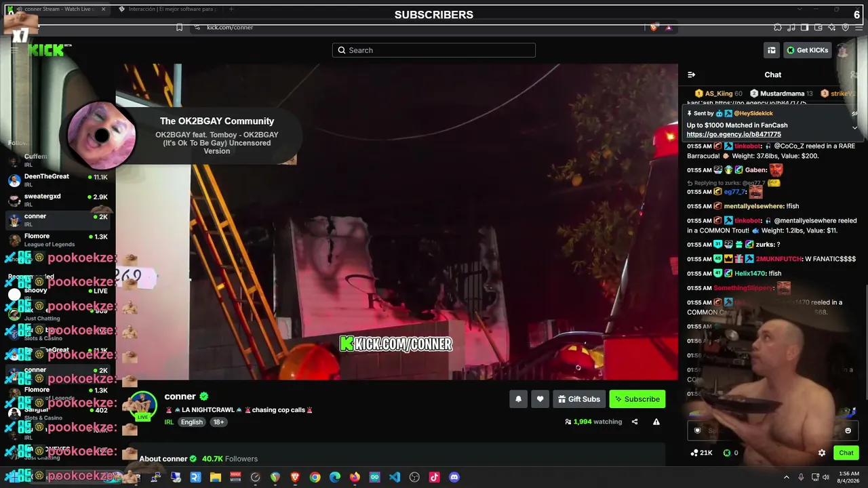
Task: Open Brave Leo AI sparkle icon
Action: 832,27
